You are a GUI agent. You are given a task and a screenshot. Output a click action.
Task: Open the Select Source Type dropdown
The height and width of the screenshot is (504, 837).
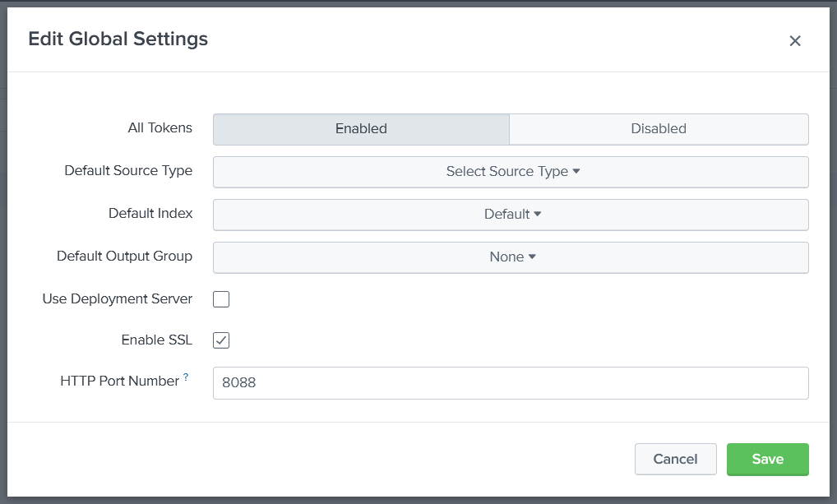point(511,172)
